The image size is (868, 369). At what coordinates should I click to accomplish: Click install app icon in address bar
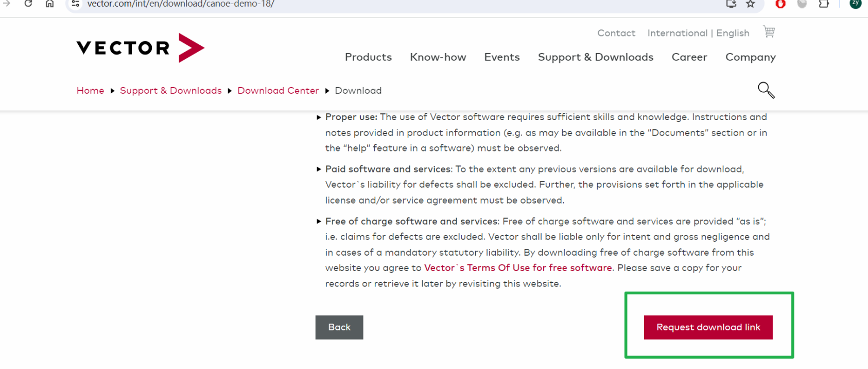[731, 4]
